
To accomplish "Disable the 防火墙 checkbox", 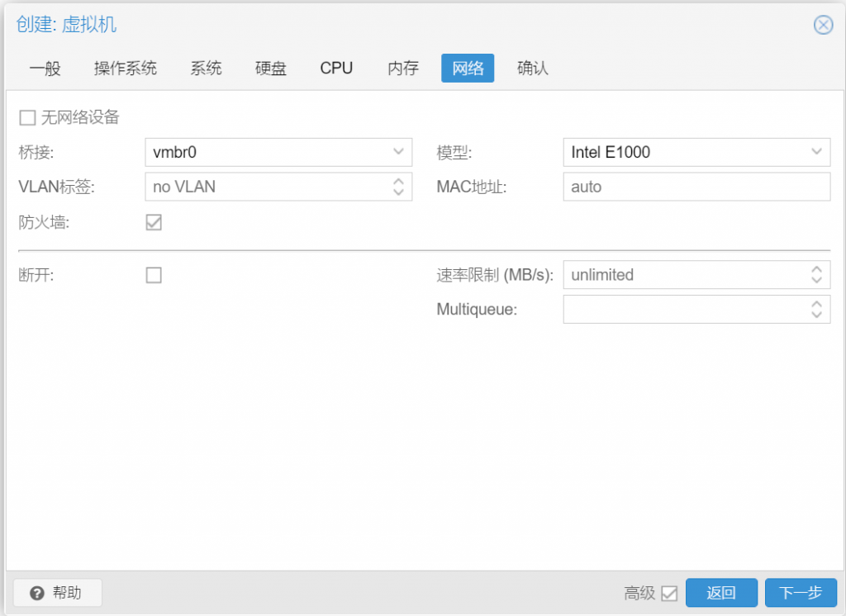I will (153, 221).
